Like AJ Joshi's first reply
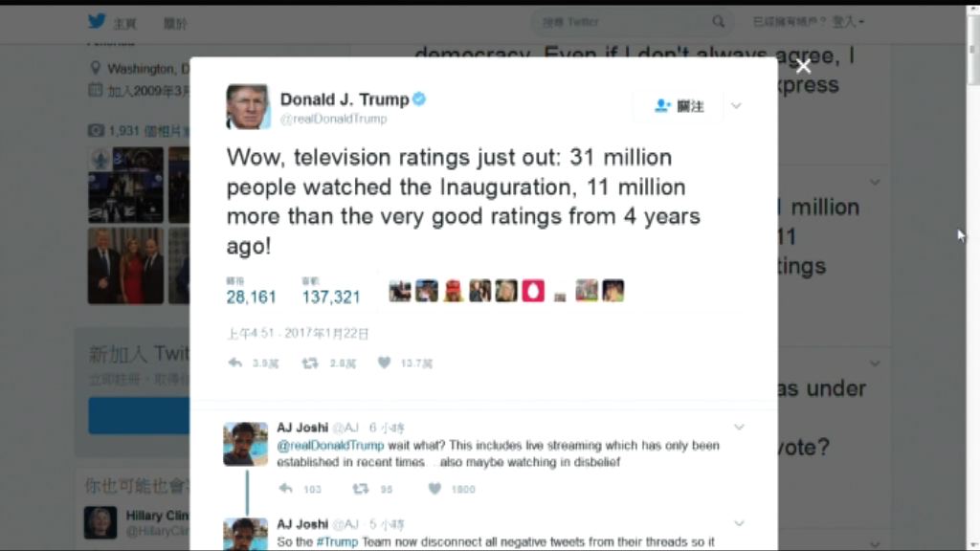Screen dimensions: 980x551 435,489
